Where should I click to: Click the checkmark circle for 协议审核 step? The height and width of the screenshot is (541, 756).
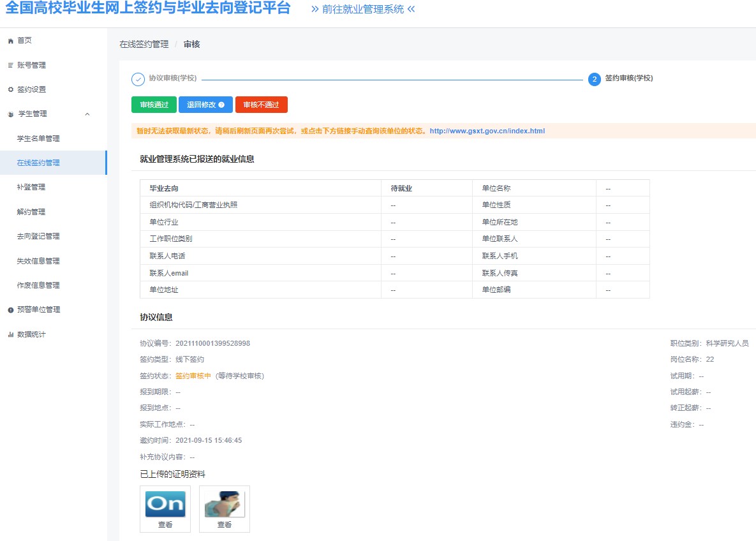click(x=138, y=79)
